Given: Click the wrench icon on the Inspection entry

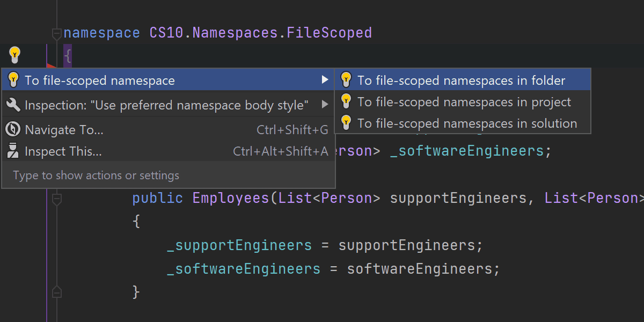Looking at the screenshot, I should [x=13, y=105].
